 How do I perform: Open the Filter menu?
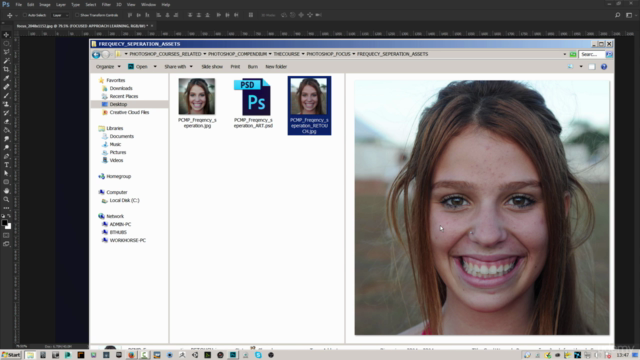(x=106, y=4)
